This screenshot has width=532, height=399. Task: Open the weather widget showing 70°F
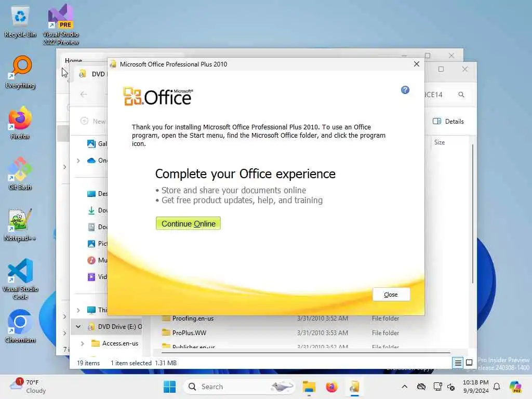[28, 387]
